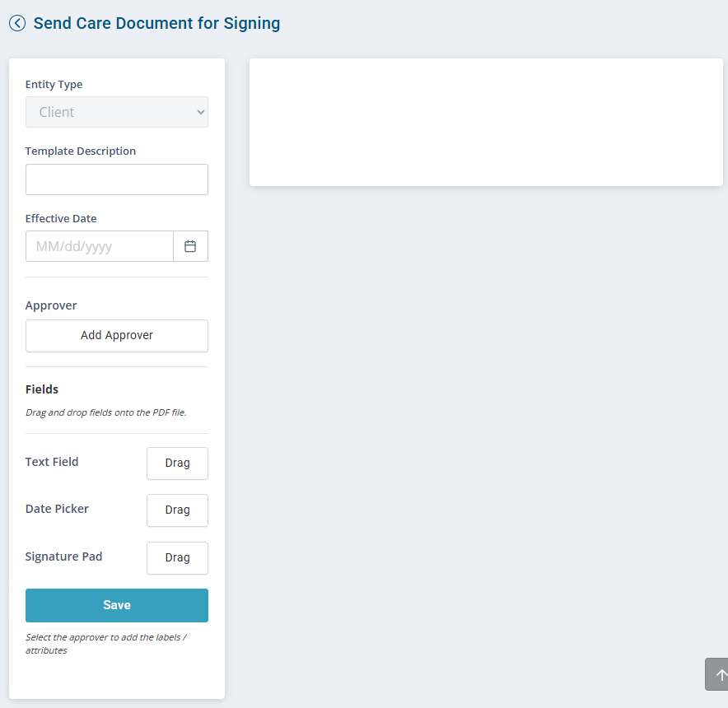Click the Entity Type label
Viewport: 728px width, 708px height.
coord(54,85)
